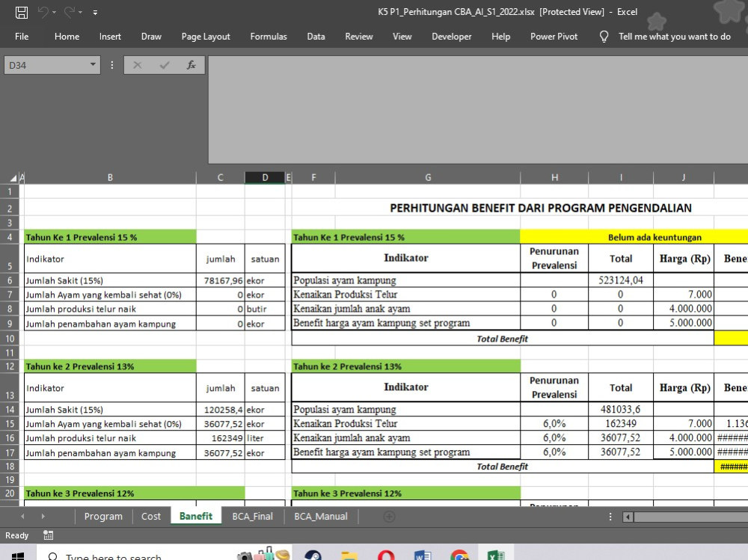The image size is (748, 560).
Task: Open the Review ribbon tab
Action: [x=359, y=36]
